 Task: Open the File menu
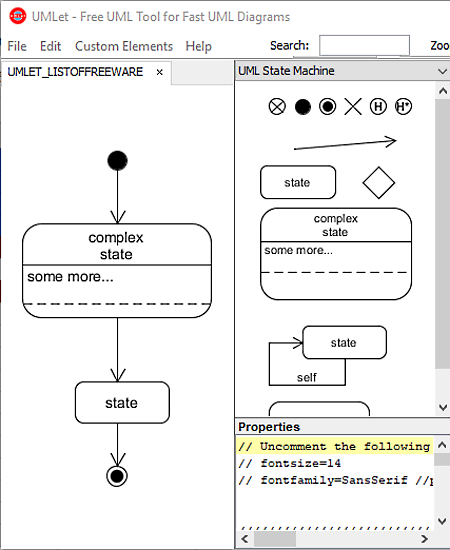[x=17, y=46]
